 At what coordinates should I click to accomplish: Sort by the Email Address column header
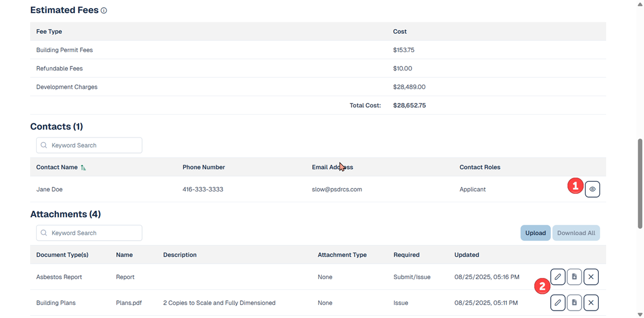(x=332, y=167)
